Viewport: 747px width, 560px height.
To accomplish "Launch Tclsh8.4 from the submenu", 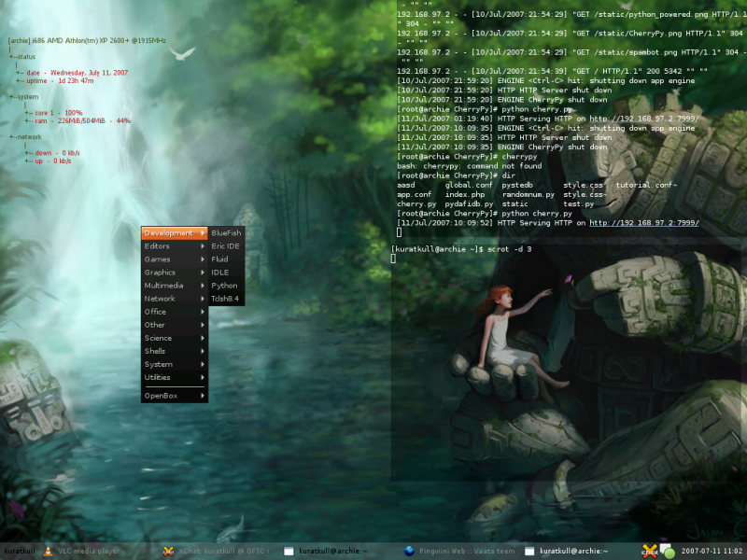I will click(226, 299).
